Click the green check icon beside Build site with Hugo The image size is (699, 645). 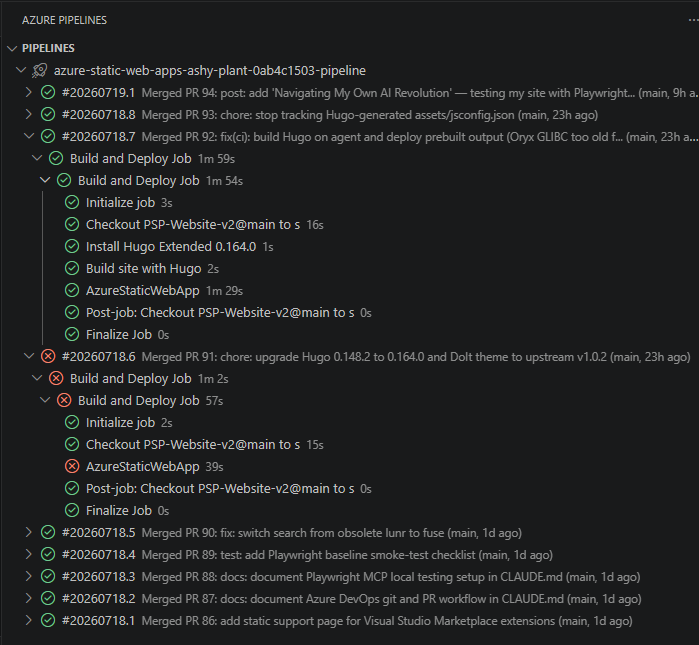point(72,268)
